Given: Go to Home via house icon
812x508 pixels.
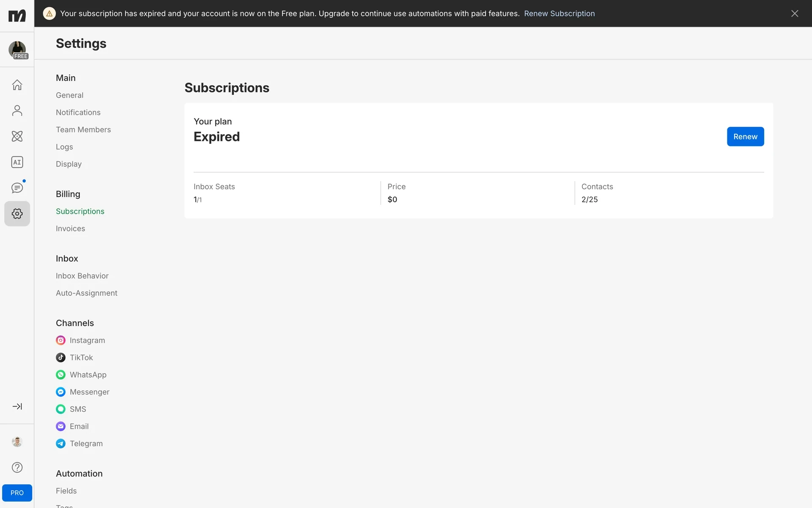Looking at the screenshot, I should [17, 85].
